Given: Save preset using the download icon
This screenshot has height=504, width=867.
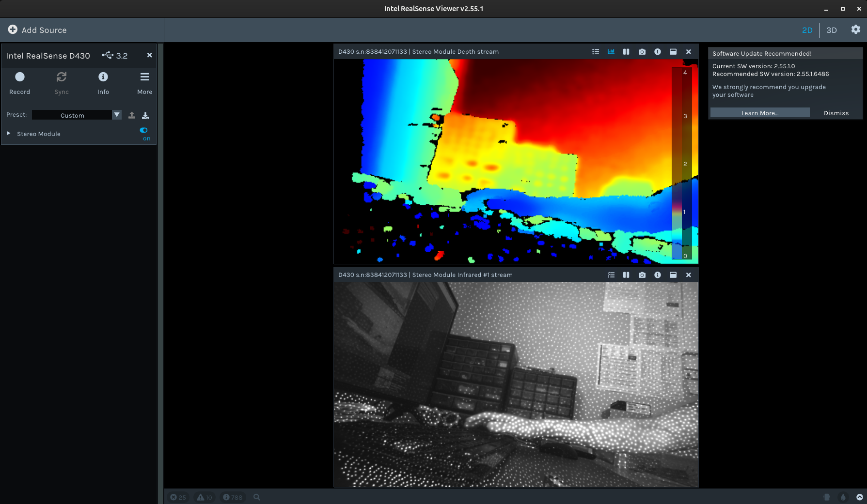Looking at the screenshot, I should click(x=145, y=115).
